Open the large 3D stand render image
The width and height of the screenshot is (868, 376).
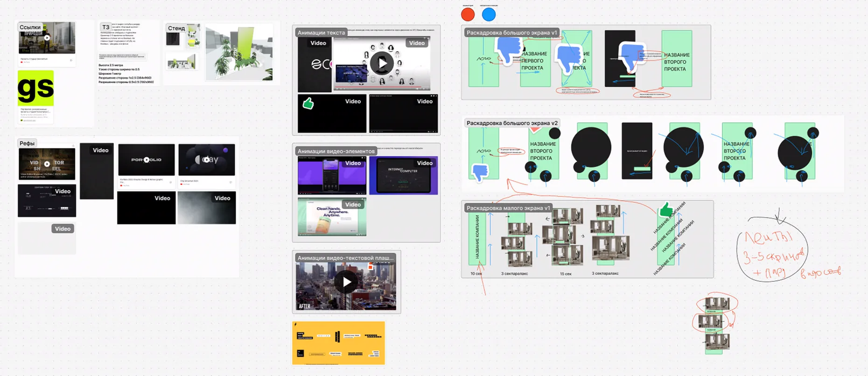pyautogui.click(x=239, y=53)
